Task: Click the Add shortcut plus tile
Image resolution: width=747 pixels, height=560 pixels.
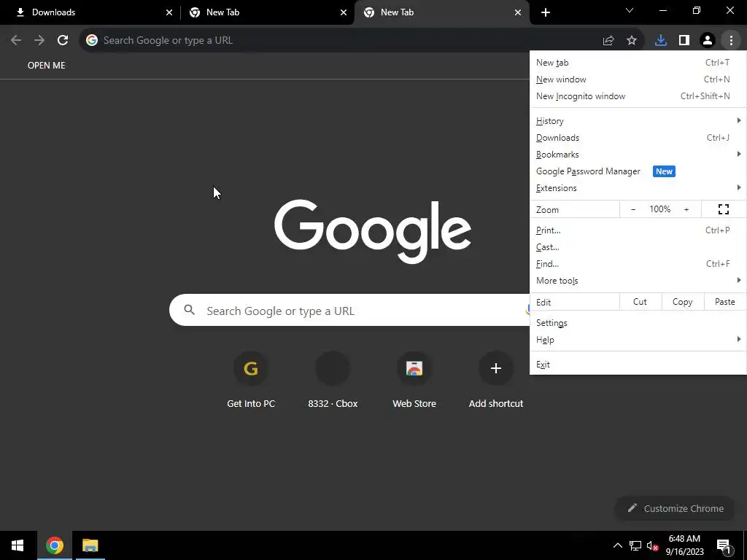Action: pos(496,379)
